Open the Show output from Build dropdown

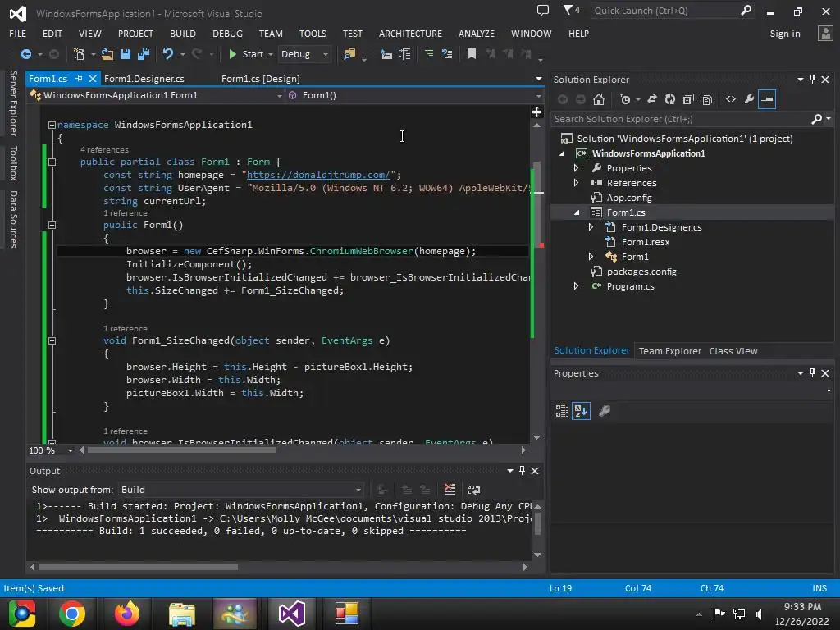coord(240,490)
